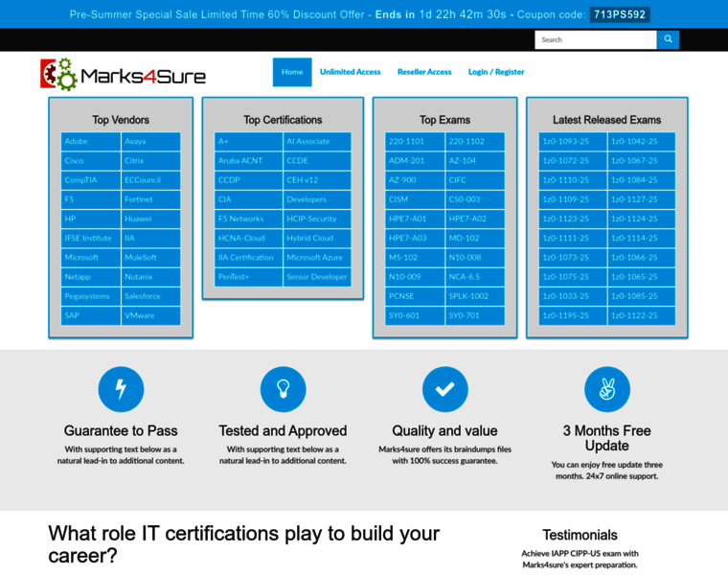This screenshot has height=575, width=728.
Task: Select latest exam 1z0-1073-25
Action: click(x=573, y=257)
